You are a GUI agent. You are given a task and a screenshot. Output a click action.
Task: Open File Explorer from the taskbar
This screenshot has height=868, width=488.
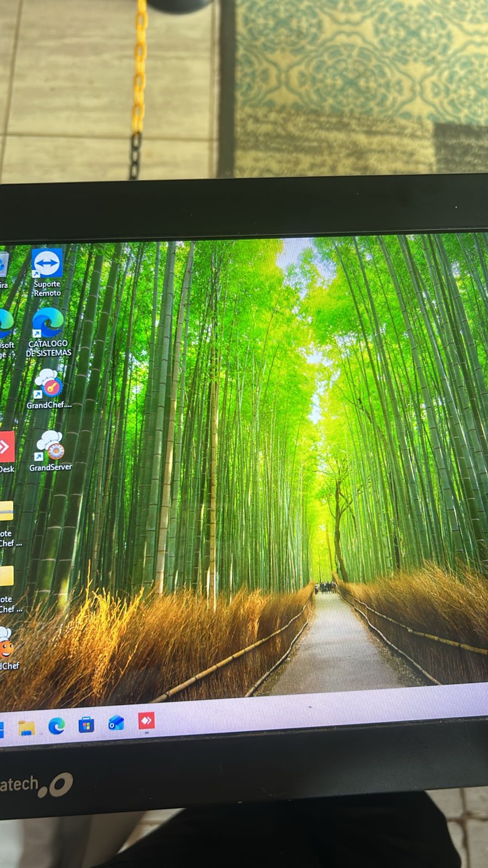pos(26,727)
